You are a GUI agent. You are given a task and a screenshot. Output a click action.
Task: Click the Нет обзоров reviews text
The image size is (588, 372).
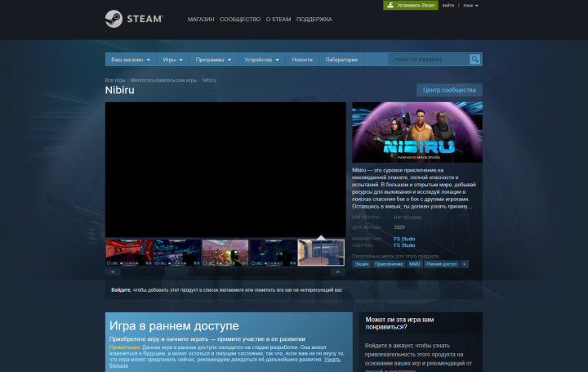coord(408,217)
